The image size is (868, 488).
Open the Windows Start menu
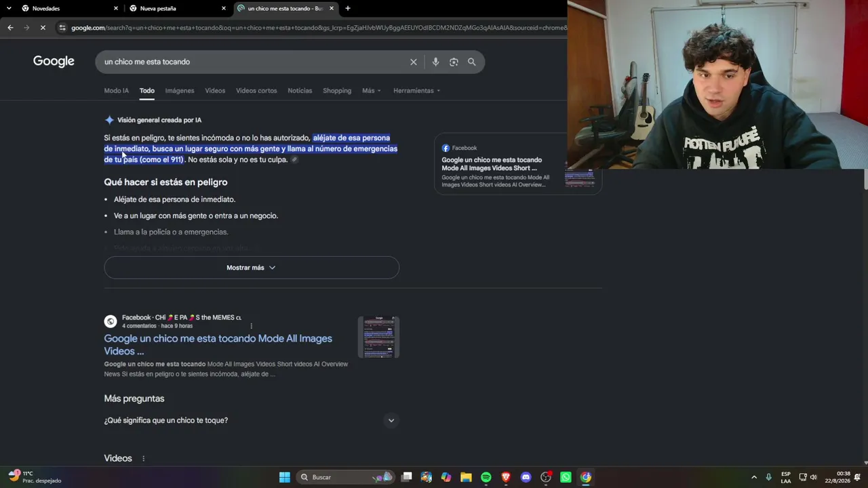tap(285, 477)
